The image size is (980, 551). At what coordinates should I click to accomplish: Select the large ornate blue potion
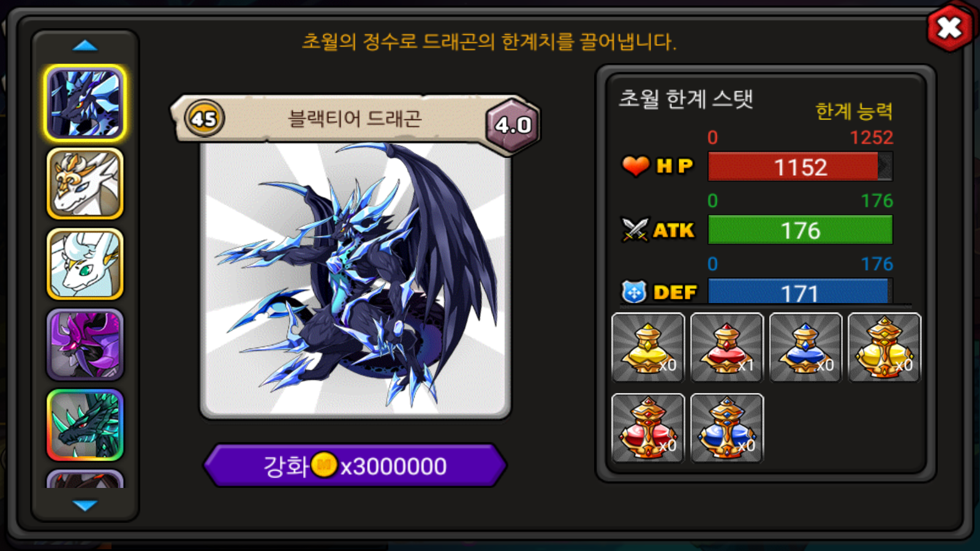pyautogui.click(x=727, y=428)
